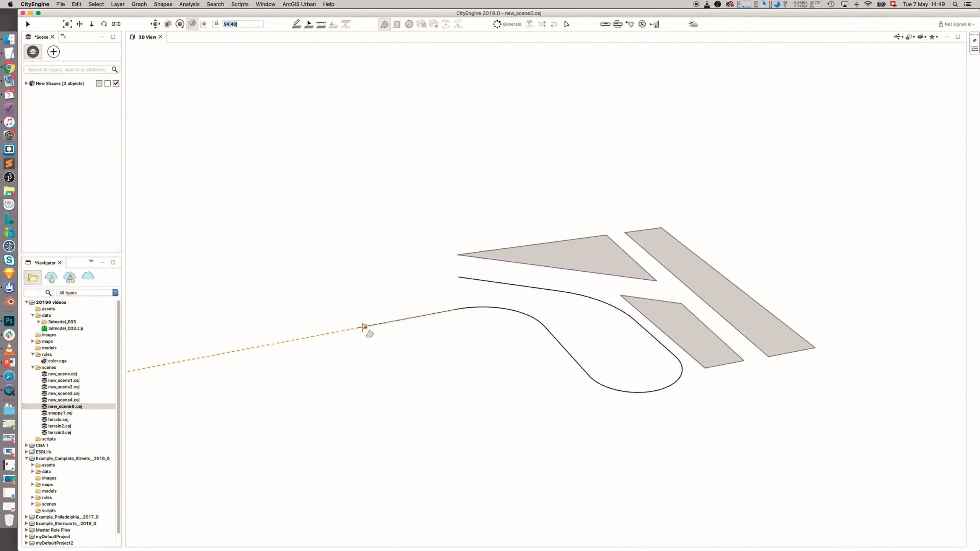Select the Polygonal Shape Creation tool

384,24
